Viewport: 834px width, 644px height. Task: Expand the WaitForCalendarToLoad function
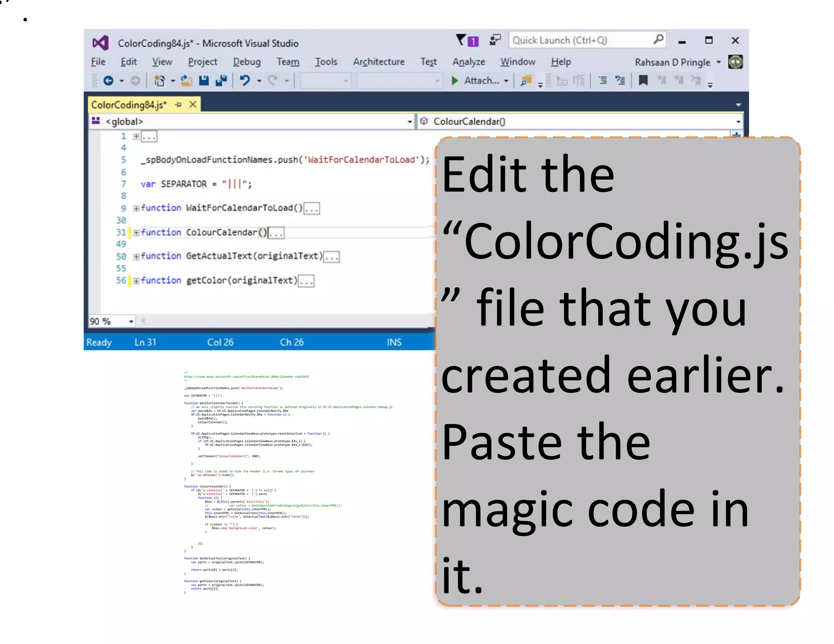(x=136, y=208)
